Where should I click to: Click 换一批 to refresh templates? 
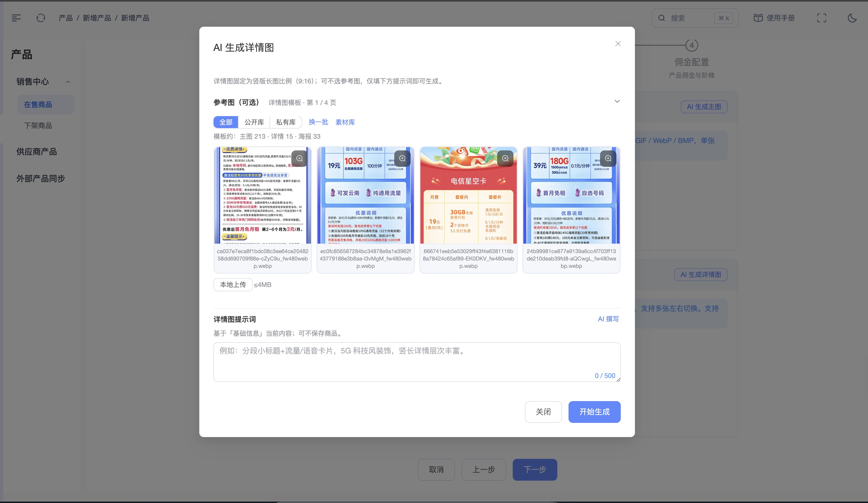click(318, 122)
